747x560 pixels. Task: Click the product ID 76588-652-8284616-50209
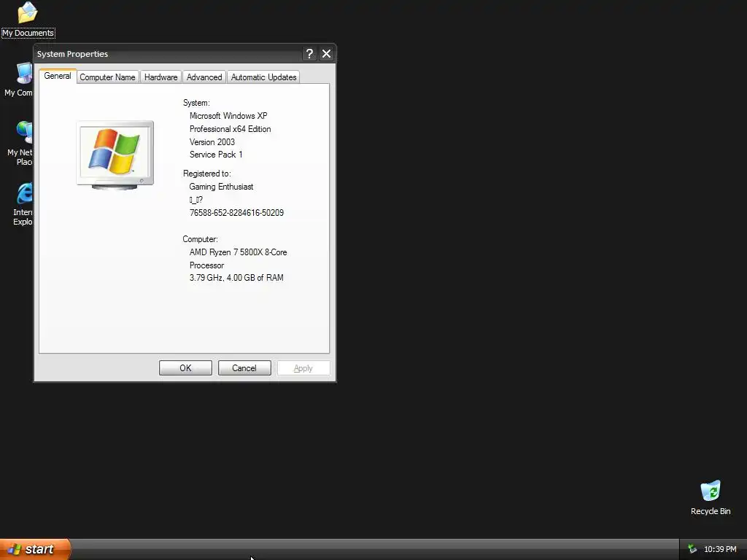(x=236, y=213)
